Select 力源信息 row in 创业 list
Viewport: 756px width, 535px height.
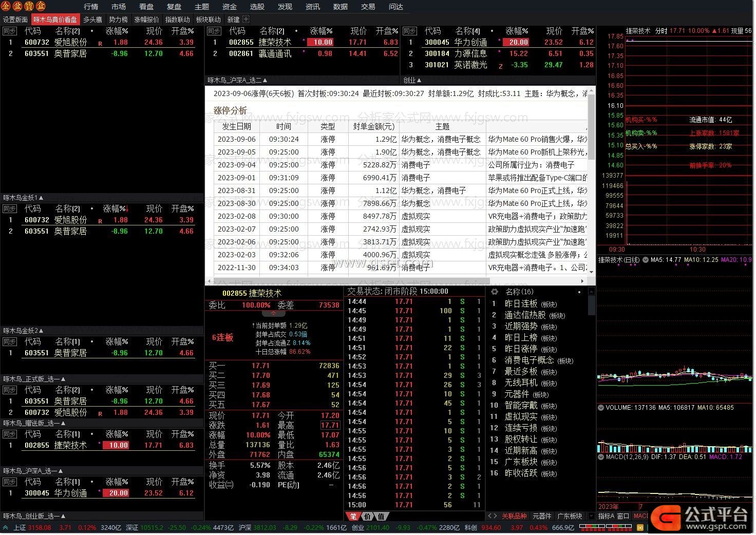pos(499,53)
